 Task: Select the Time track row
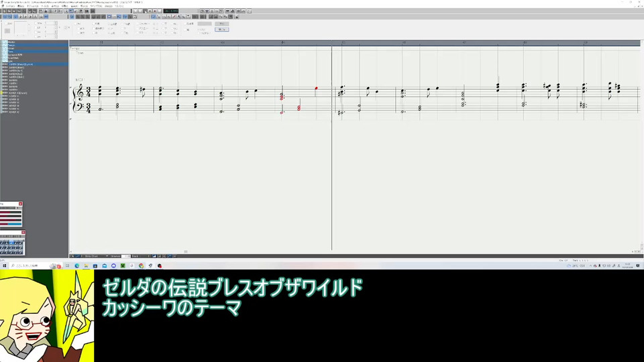click(x=34, y=52)
